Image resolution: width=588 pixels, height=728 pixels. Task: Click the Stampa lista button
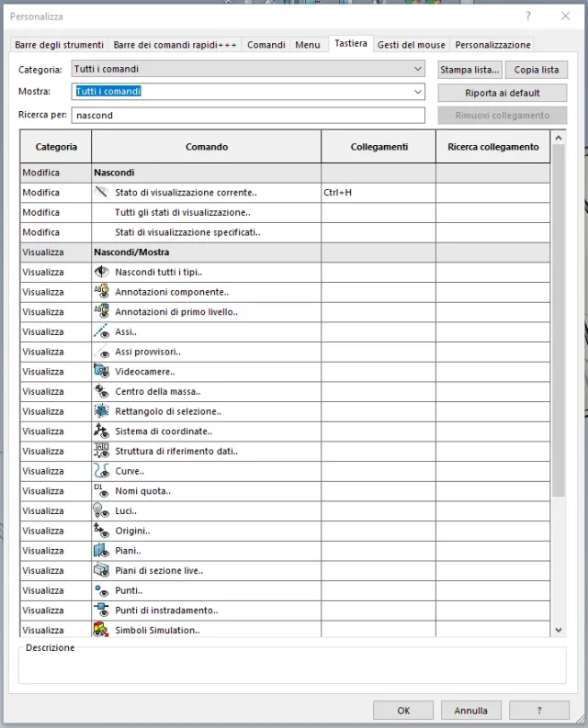click(x=469, y=70)
